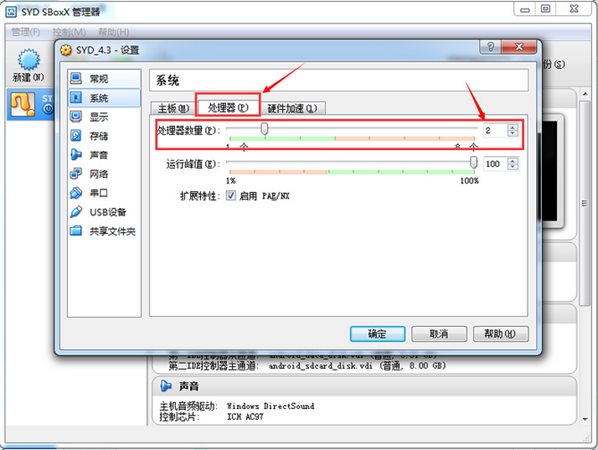Viewport: 598px width, 450px height.
Task: Click the 帮助(H) button in dialog
Action: point(500,334)
